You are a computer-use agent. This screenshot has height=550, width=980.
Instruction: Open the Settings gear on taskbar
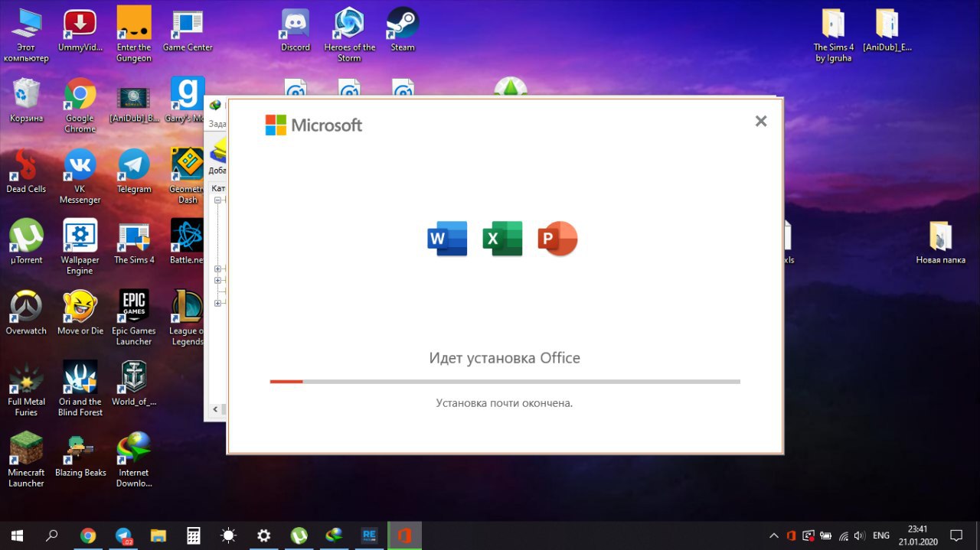coord(263,535)
